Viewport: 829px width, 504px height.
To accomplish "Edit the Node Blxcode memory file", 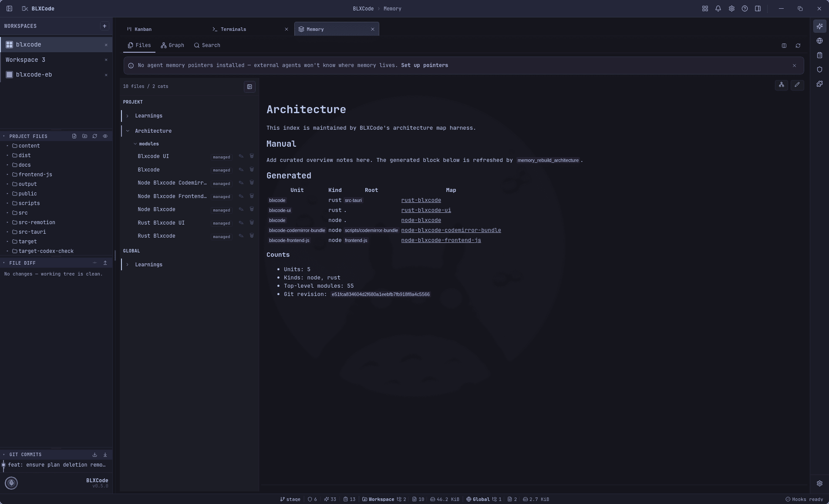I will [x=241, y=209].
